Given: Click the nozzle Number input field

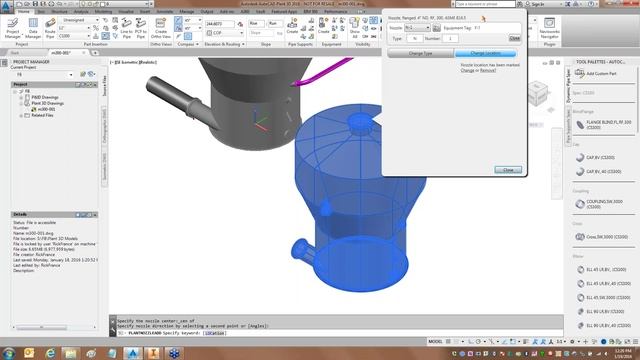Looking at the screenshot, I should 450,38.
